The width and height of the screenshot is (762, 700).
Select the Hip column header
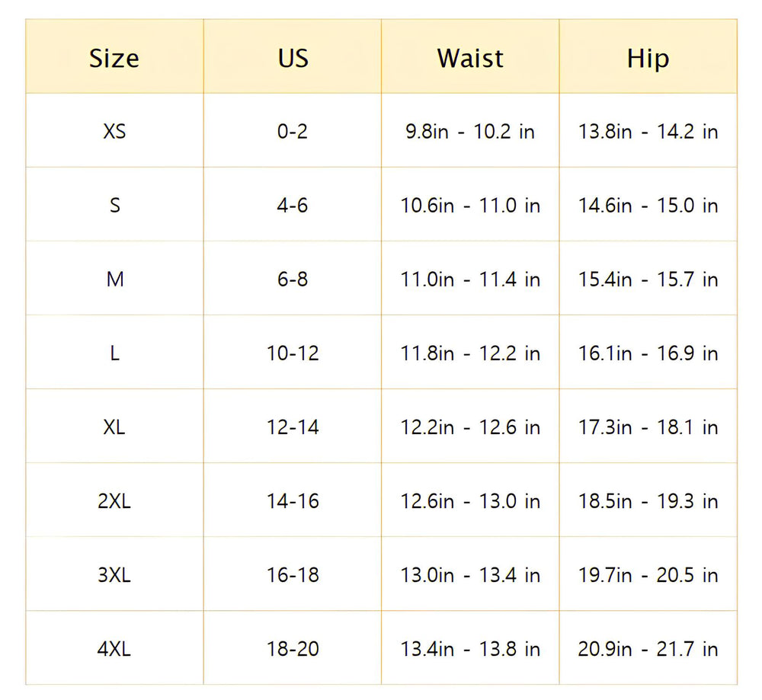pos(648,59)
